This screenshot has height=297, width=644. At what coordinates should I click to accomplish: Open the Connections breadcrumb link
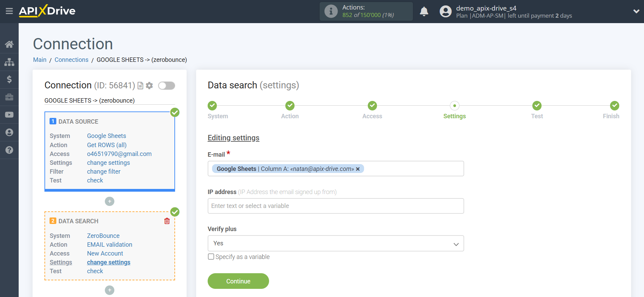coord(71,60)
